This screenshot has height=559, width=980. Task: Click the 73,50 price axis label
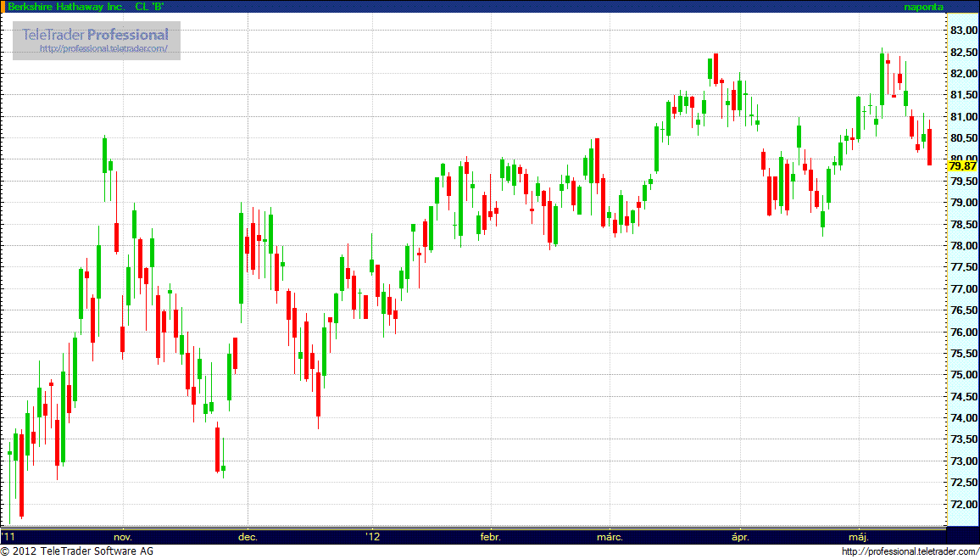[x=963, y=439]
